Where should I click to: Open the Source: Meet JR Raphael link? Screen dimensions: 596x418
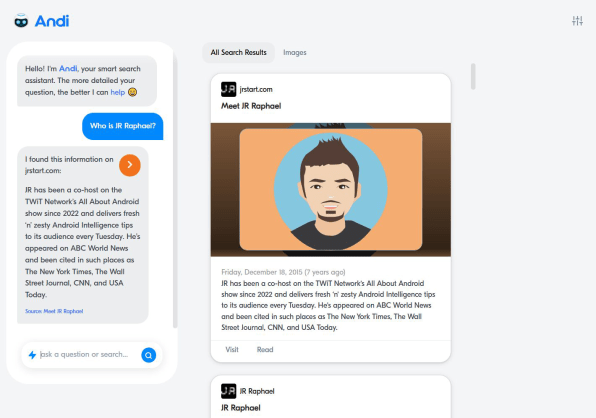[54, 311]
